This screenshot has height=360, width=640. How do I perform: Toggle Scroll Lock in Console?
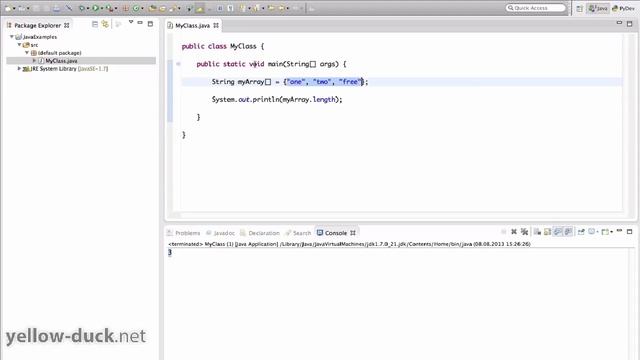[x=547, y=232]
